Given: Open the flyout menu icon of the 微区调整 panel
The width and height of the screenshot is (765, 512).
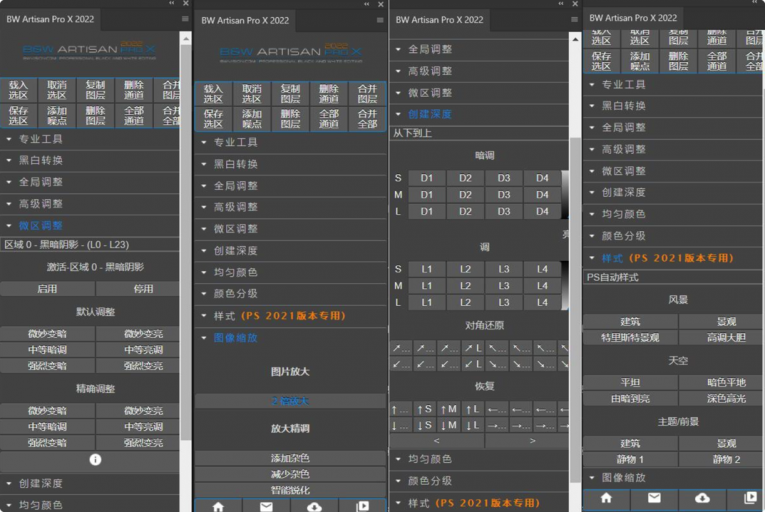Looking at the screenshot, I should click(x=185, y=19).
